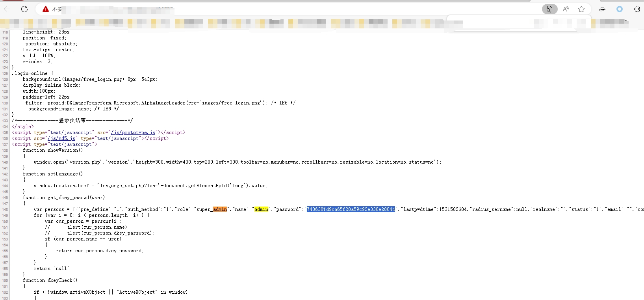Viewport: 644px width, 300px height.
Task: Open the Extensions puzzle piece menu
Action: click(x=637, y=9)
